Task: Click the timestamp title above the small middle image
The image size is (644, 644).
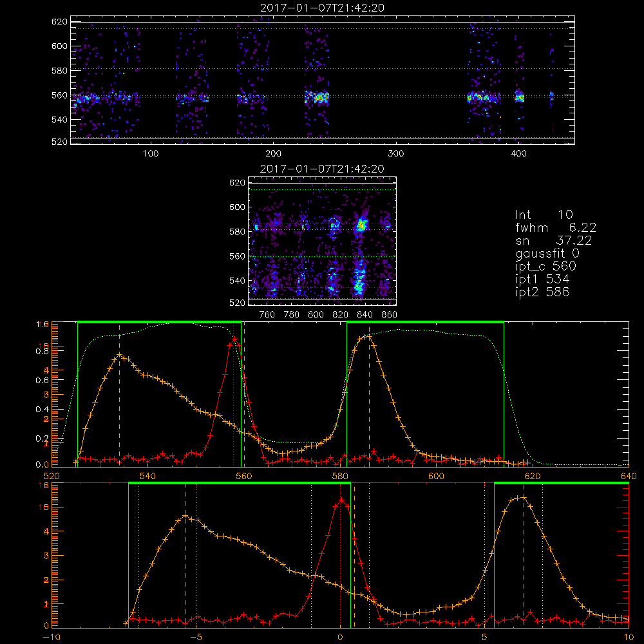Action: pyautogui.click(x=322, y=169)
